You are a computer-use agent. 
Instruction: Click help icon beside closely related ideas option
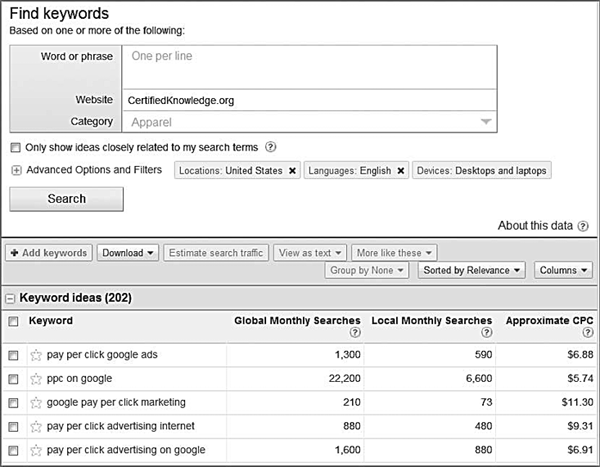[x=271, y=147]
